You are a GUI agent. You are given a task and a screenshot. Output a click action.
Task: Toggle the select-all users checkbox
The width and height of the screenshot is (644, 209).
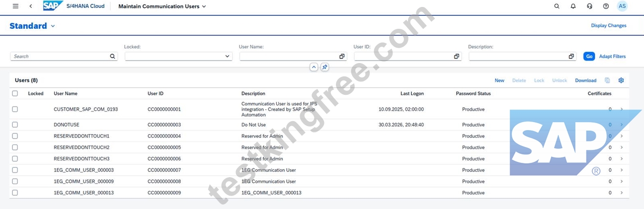tap(15, 93)
